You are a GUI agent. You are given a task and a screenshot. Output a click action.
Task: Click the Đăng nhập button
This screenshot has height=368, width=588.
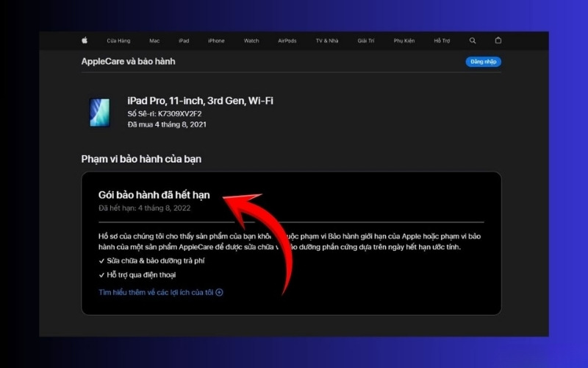pos(484,62)
